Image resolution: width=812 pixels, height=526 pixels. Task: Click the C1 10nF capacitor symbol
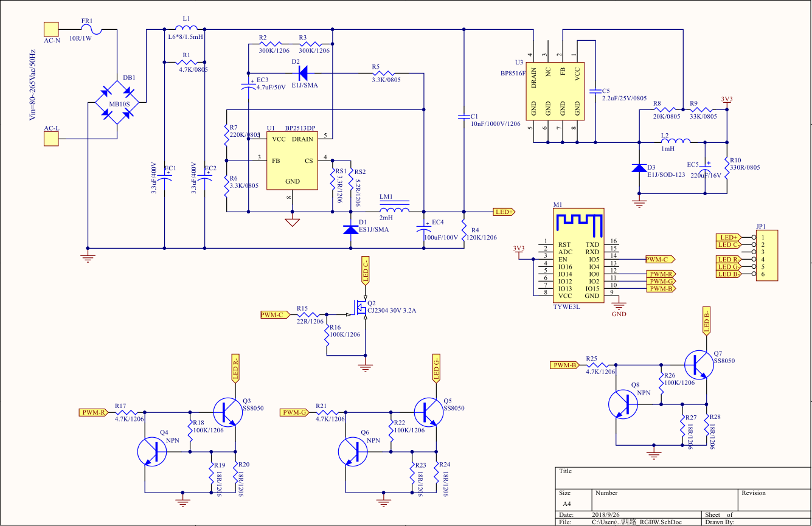point(464,116)
